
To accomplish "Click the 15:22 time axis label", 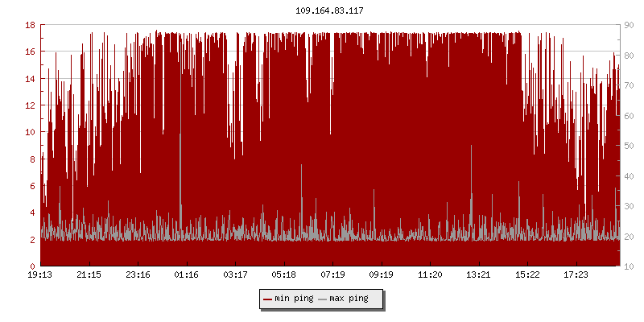I will (527, 275).
